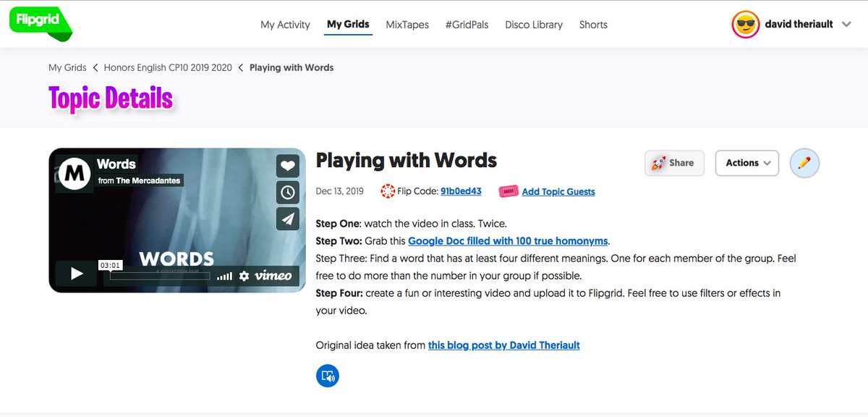Edit the topic with pencil icon

point(804,163)
